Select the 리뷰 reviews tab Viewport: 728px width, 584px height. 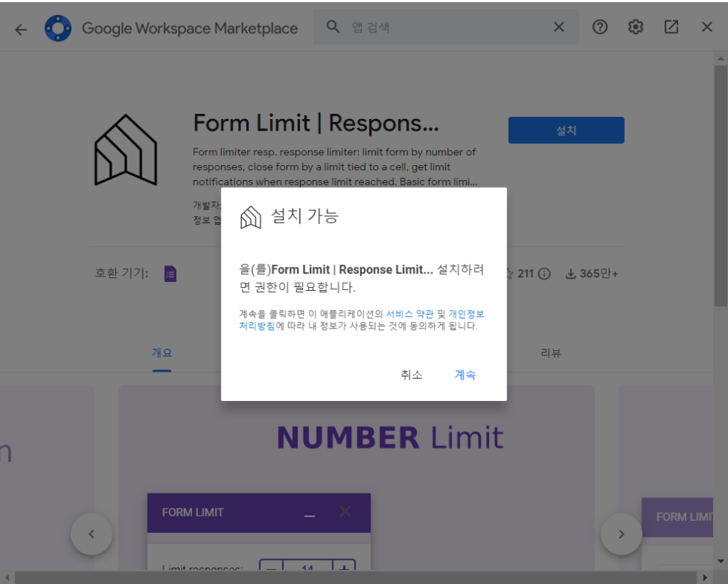coord(551,353)
